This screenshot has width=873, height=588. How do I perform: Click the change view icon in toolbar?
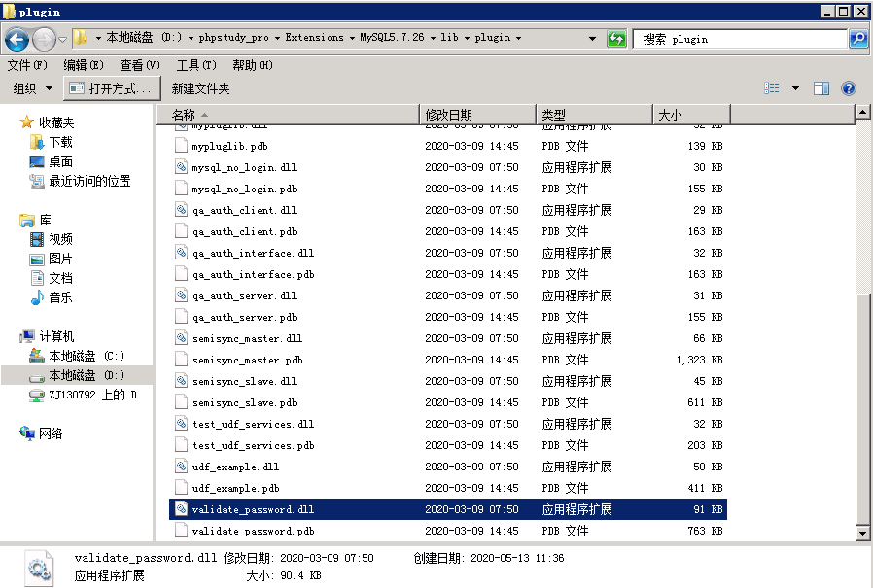tap(772, 88)
